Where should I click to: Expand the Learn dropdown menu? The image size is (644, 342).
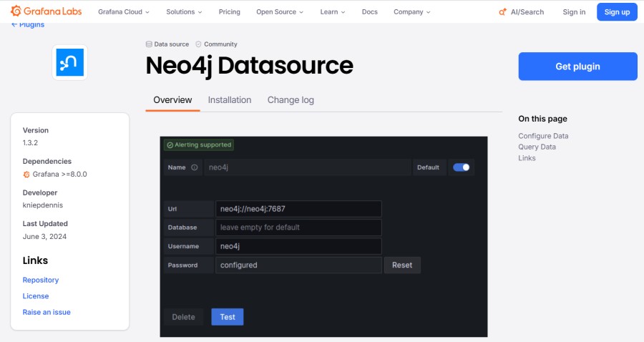click(333, 12)
